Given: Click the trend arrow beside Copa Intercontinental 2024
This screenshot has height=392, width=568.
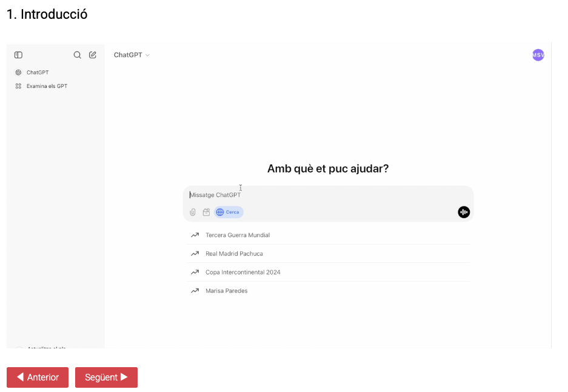Looking at the screenshot, I should [195, 272].
